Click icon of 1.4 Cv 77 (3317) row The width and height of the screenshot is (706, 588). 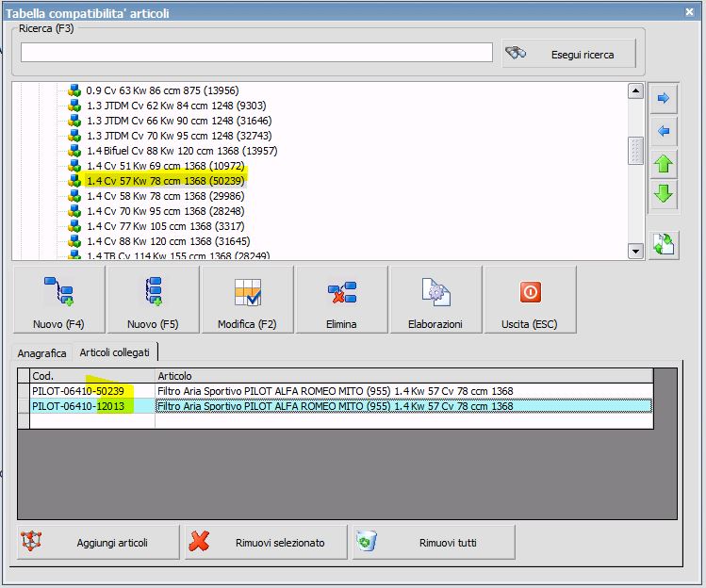tap(74, 226)
